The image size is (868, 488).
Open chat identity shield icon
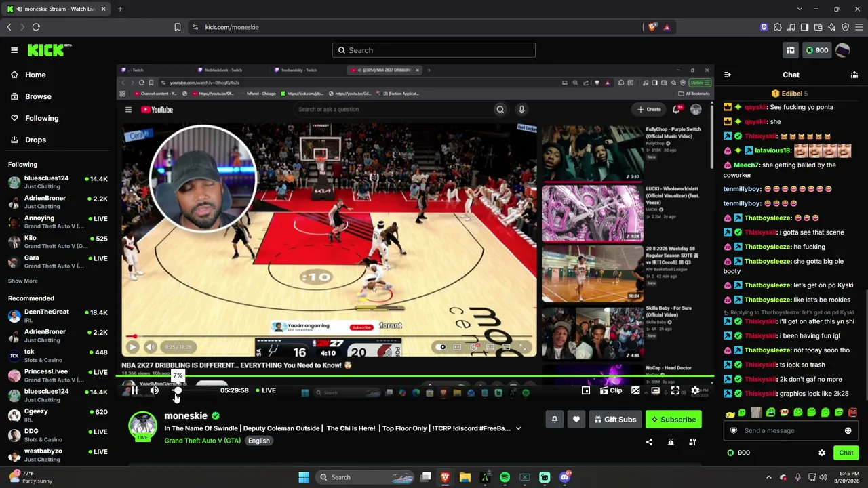[734, 430]
